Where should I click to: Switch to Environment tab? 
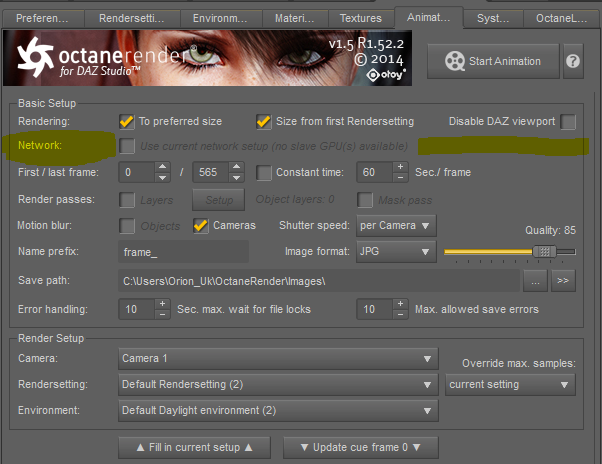tap(220, 18)
